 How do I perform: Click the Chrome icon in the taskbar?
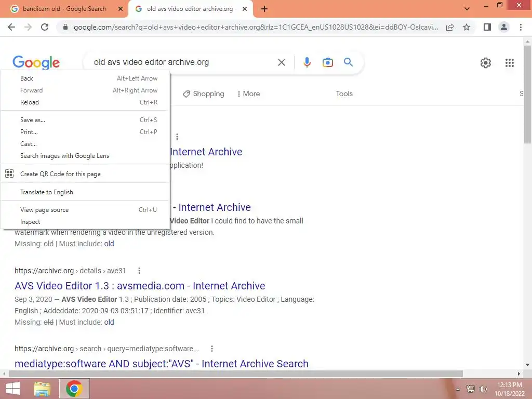[x=74, y=389]
